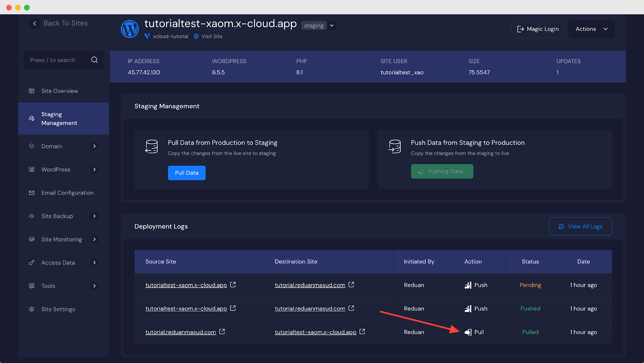Open external link icon for tutorial.reduanmasud.com source
The width and height of the screenshot is (644, 363).
222,332
